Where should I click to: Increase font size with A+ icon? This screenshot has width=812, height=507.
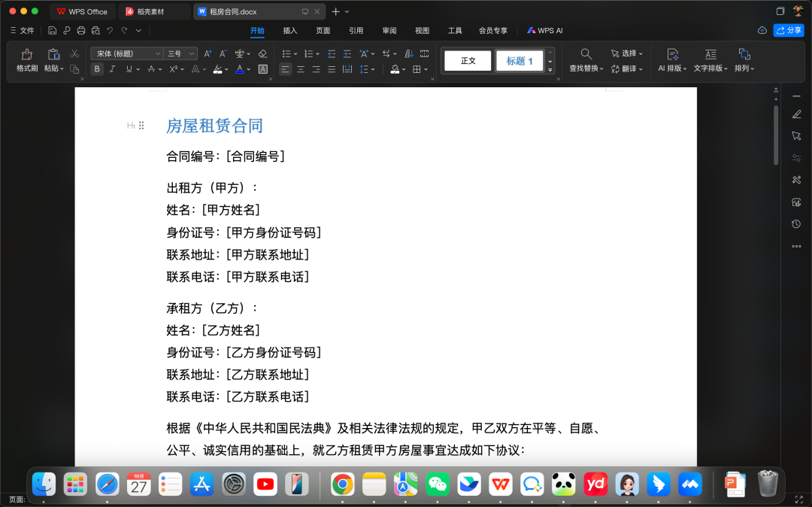[208, 54]
